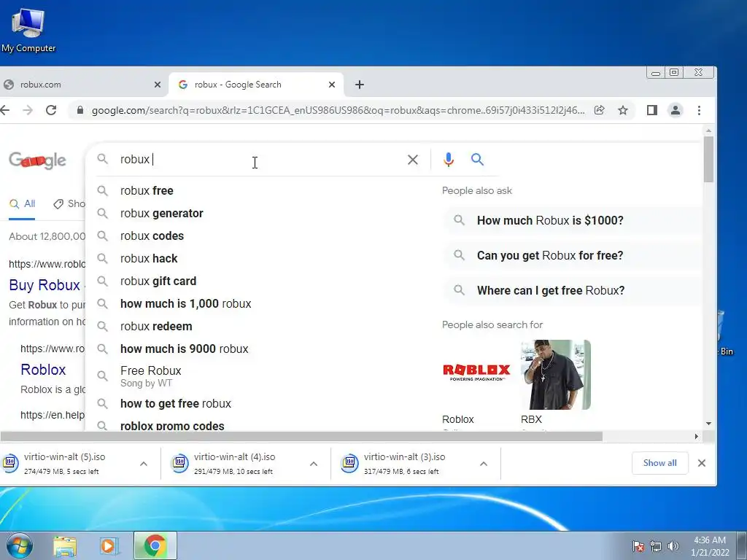Close the downloads bar
The height and width of the screenshot is (560, 747).
tap(701, 463)
